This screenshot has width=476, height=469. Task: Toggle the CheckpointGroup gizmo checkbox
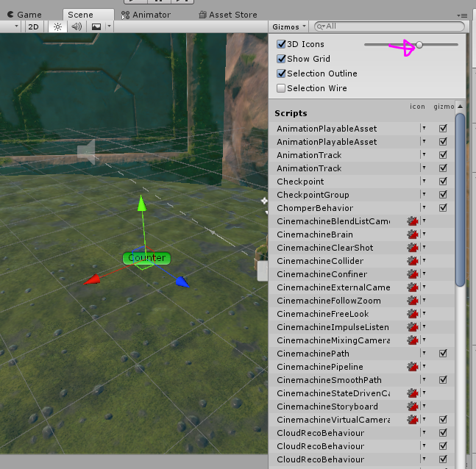[443, 194]
